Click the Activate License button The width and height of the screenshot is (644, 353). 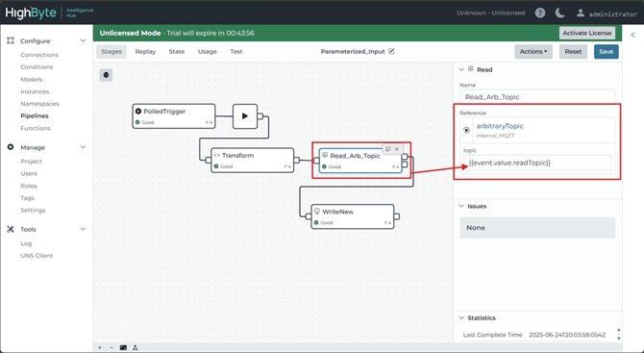click(x=587, y=34)
